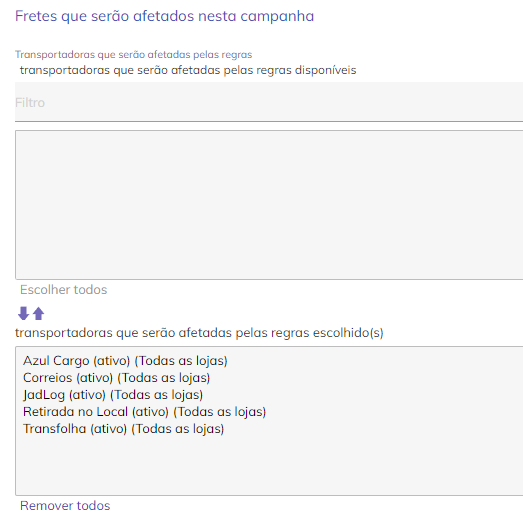523x524 pixels.
Task: Click the purple down arrow icon
Action: (x=23, y=313)
